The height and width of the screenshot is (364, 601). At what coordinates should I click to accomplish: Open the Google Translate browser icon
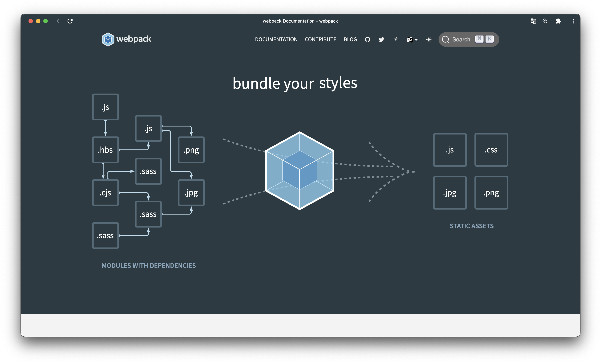coord(533,21)
